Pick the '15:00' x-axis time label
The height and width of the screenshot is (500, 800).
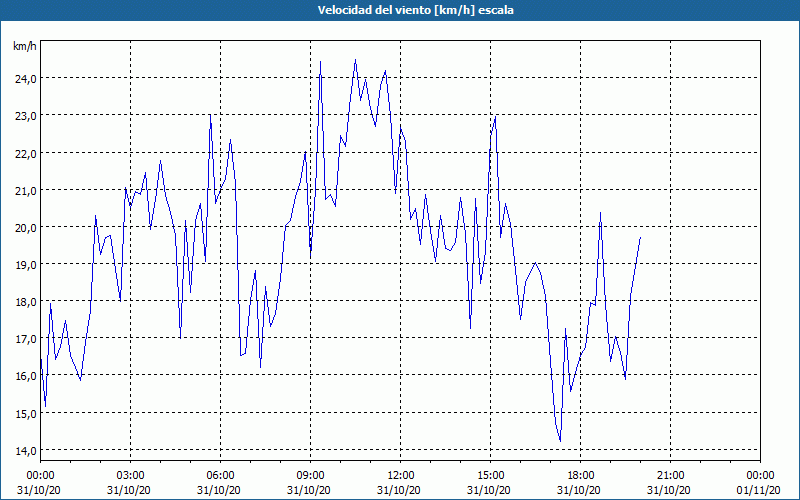point(490,476)
